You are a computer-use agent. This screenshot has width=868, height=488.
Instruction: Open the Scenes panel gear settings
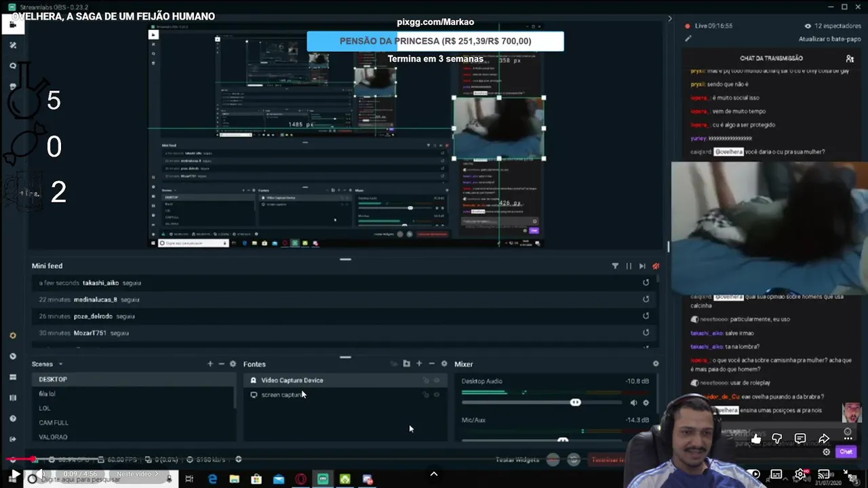[233, 364]
